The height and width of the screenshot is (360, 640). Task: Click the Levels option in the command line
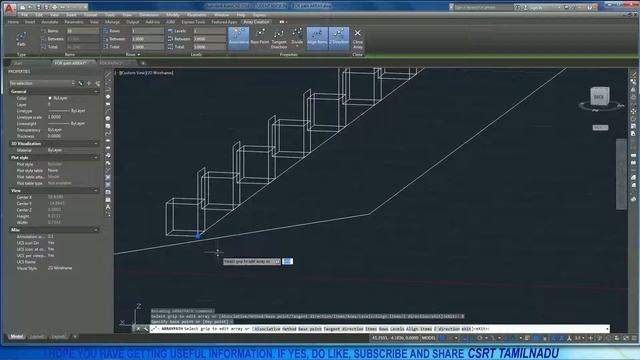pos(397,329)
